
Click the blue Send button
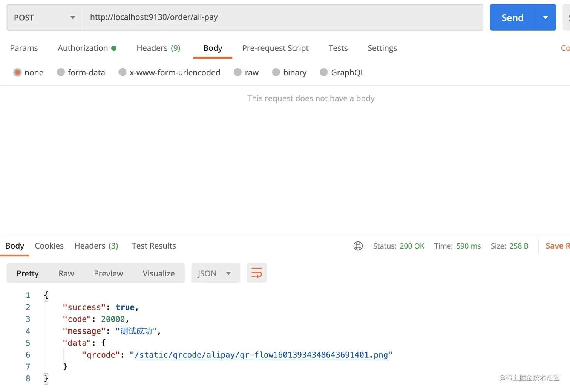(x=512, y=17)
